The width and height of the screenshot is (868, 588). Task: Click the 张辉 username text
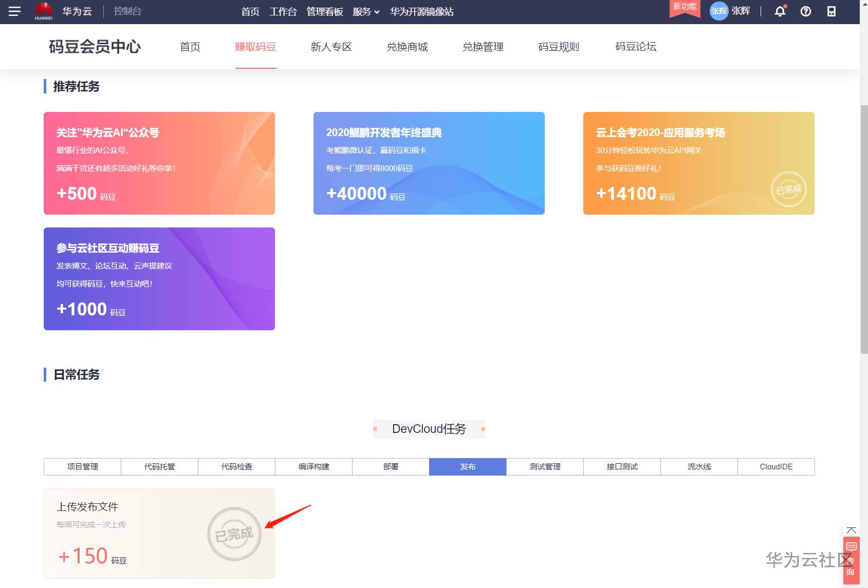pos(741,11)
